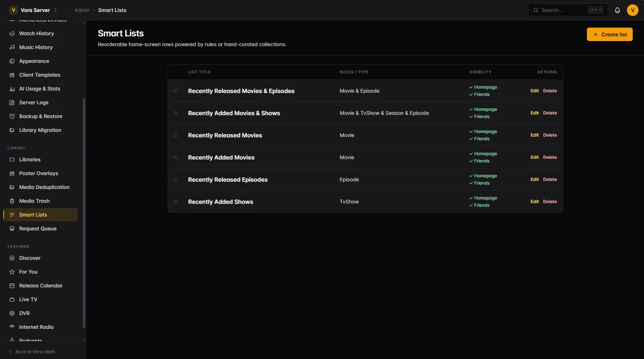Open Library Migration in sidebar
The image size is (644, 359).
(41, 130)
